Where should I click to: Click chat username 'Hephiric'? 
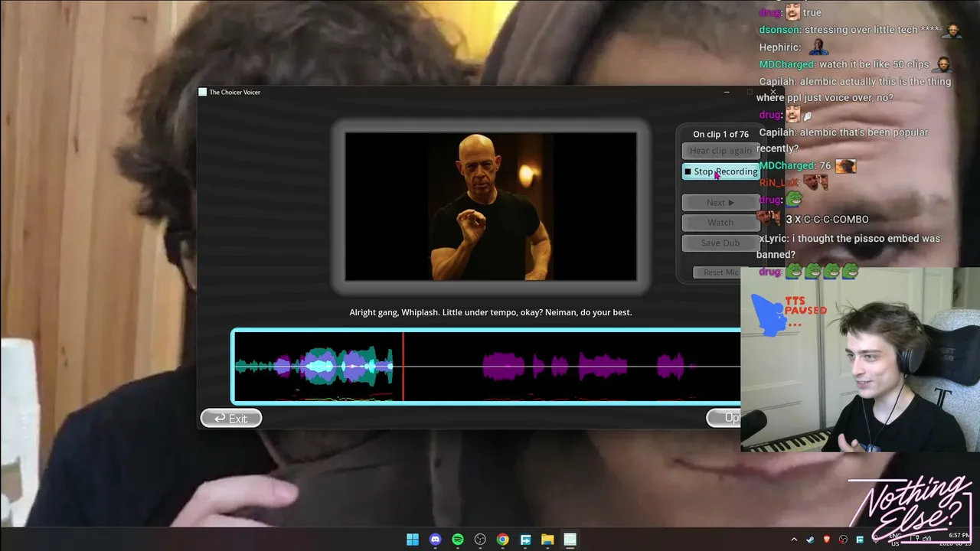[x=781, y=47]
